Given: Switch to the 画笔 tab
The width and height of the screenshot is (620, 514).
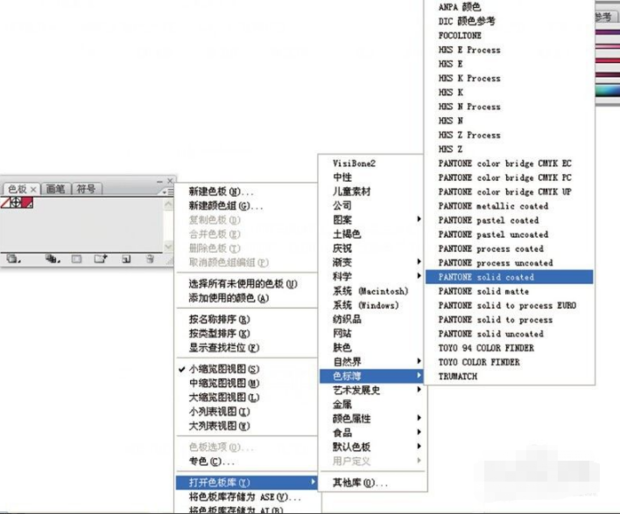Looking at the screenshot, I should [x=56, y=189].
